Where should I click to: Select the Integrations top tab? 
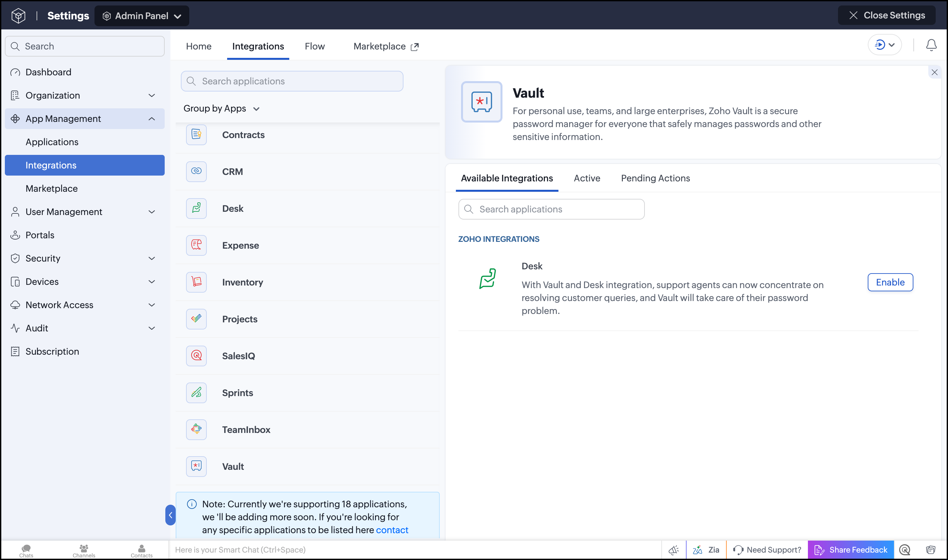[258, 47]
